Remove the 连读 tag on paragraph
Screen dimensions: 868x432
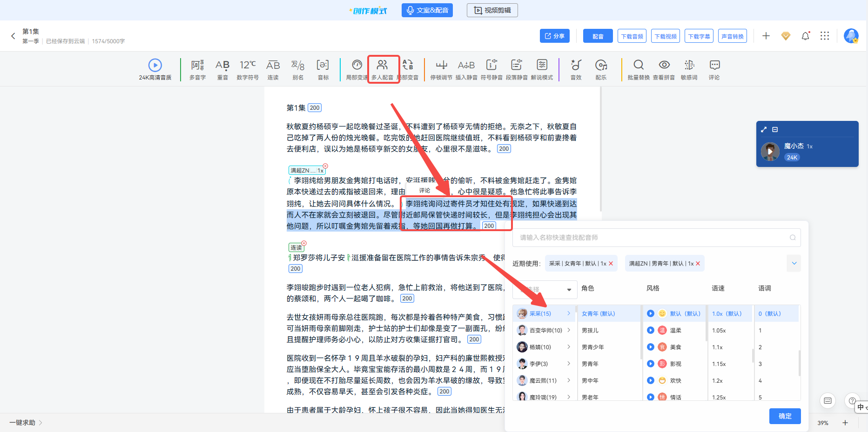pos(304,243)
